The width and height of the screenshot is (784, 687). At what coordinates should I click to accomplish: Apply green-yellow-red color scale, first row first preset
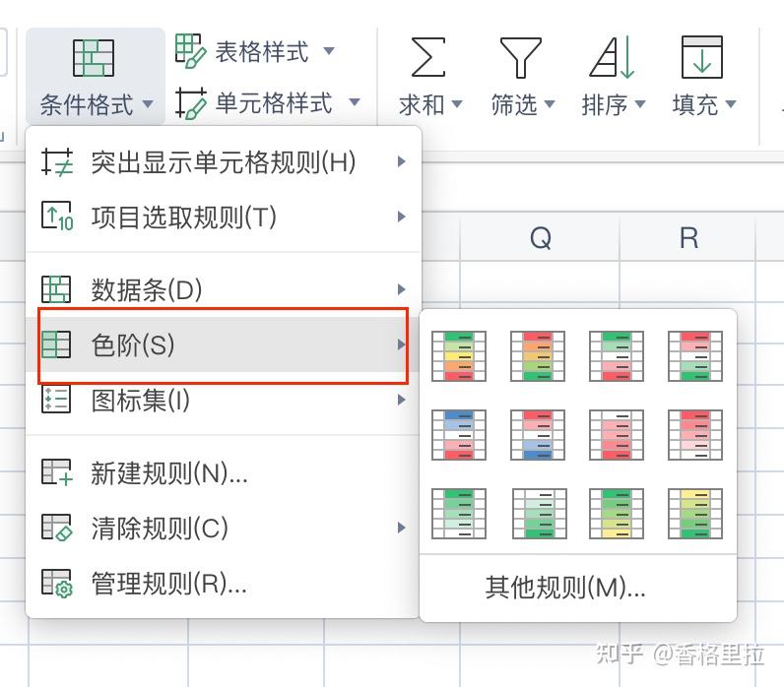click(x=459, y=355)
